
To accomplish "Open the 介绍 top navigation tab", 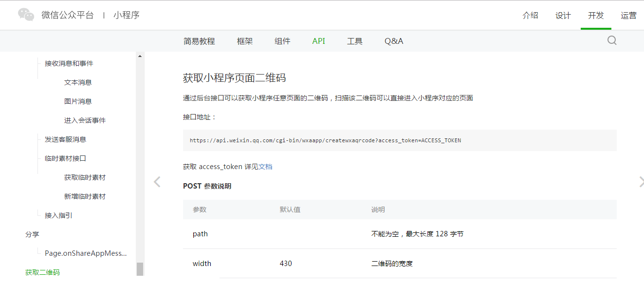I will click(530, 15).
